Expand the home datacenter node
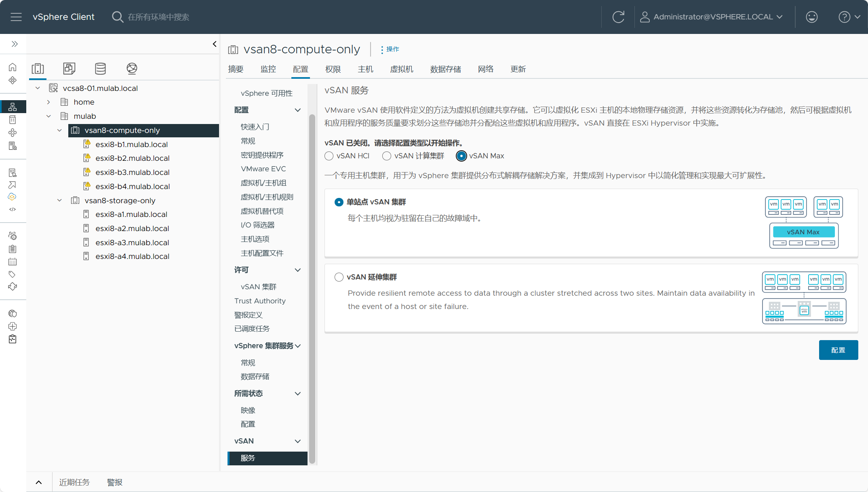The height and width of the screenshot is (492, 868). [48, 102]
